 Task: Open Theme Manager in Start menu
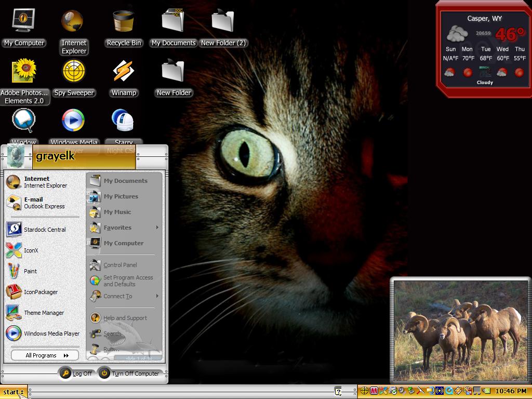point(43,312)
